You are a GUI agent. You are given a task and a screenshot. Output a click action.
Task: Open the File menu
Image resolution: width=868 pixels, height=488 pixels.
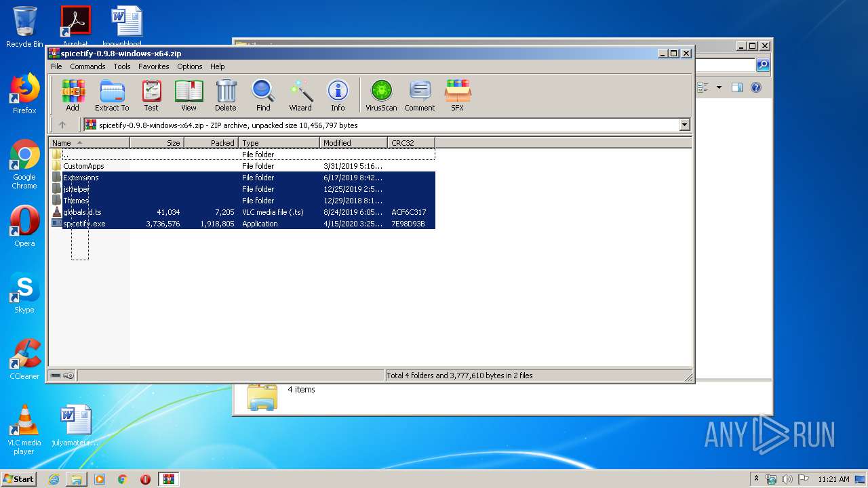pos(56,66)
